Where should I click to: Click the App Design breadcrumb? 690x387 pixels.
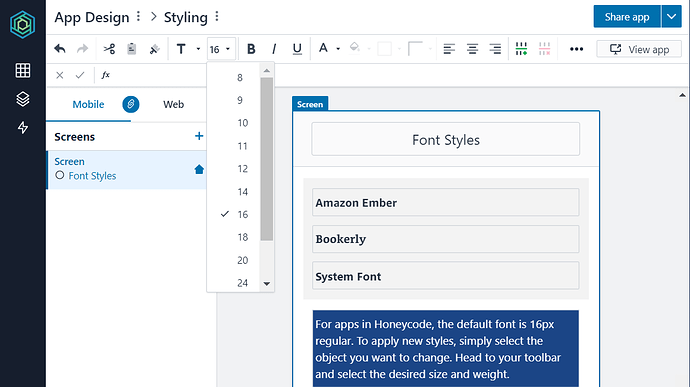(92, 17)
